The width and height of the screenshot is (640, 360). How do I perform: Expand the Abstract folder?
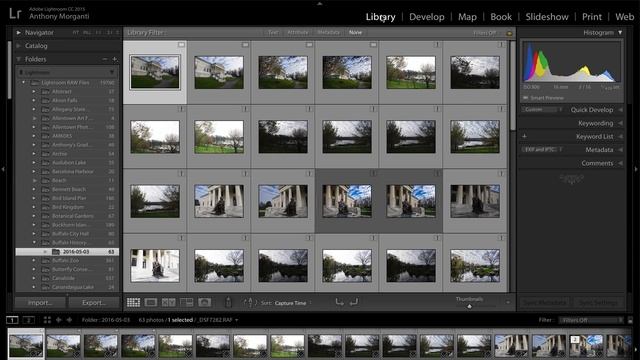[34, 91]
